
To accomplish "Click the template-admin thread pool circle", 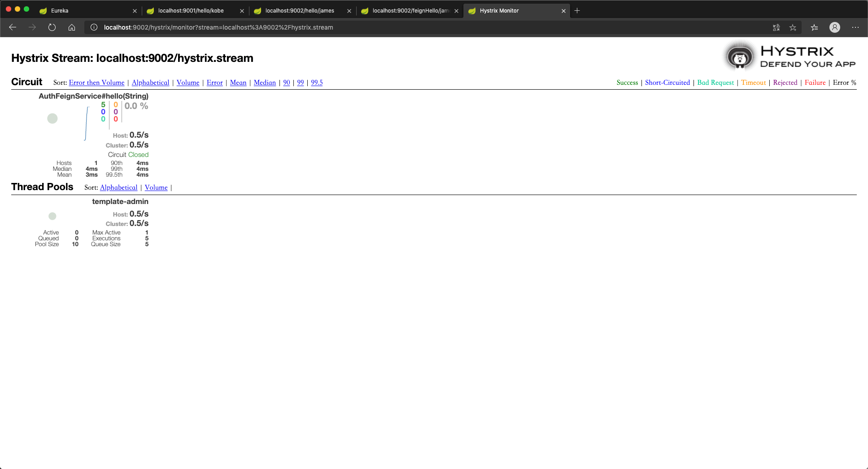I will pos(52,216).
